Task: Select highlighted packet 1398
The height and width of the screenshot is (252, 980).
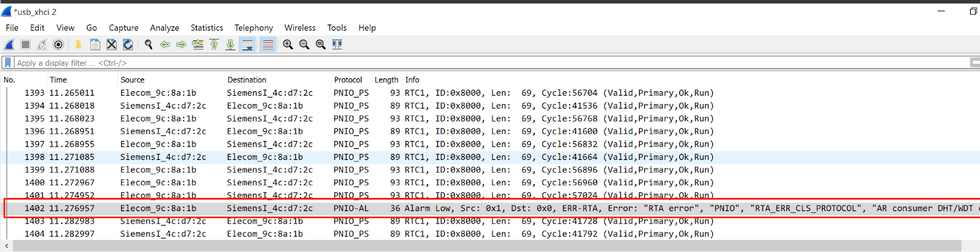Action: [490, 157]
